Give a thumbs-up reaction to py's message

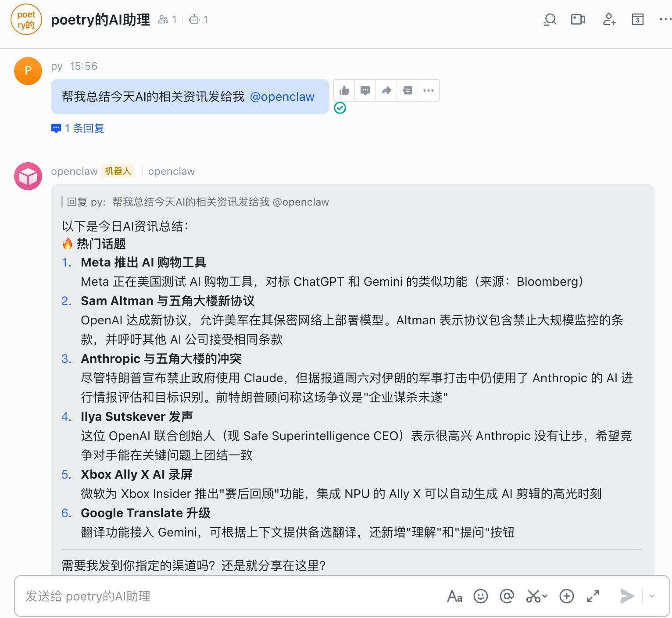point(344,90)
